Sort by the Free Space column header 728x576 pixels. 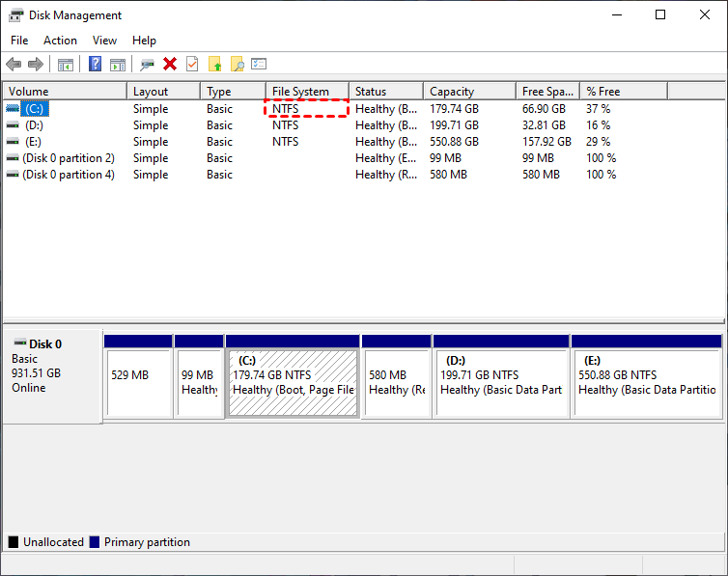click(x=548, y=92)
